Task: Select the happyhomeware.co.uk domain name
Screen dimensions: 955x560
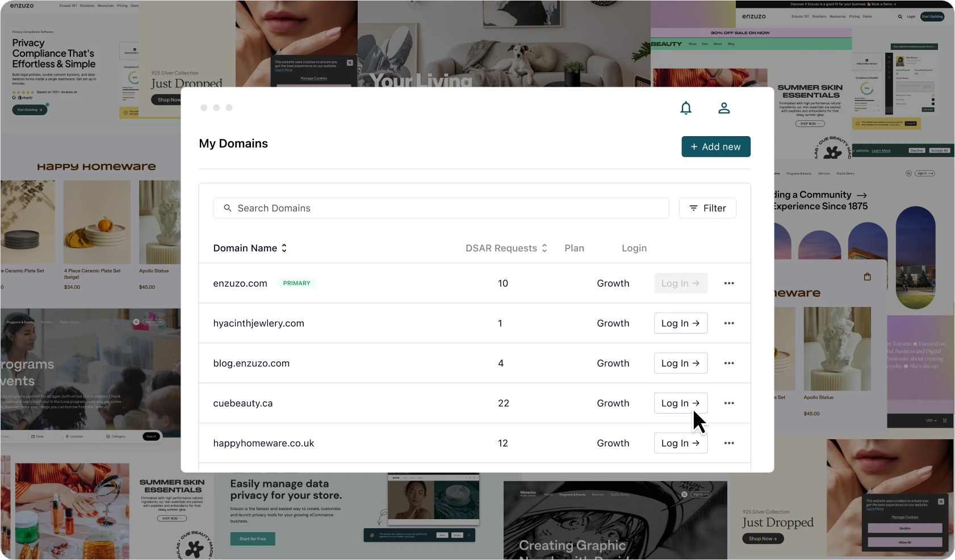Action: click(x=263, y=443)
